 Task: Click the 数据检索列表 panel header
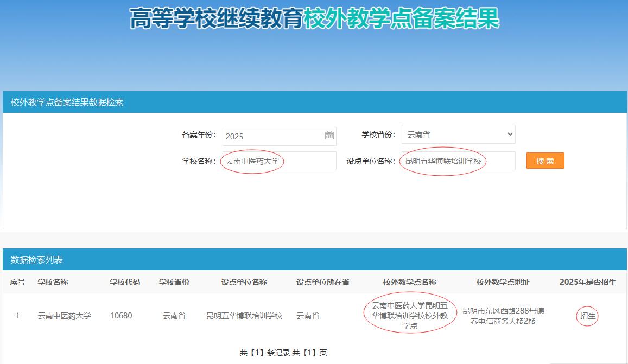[x=37, y=260]
